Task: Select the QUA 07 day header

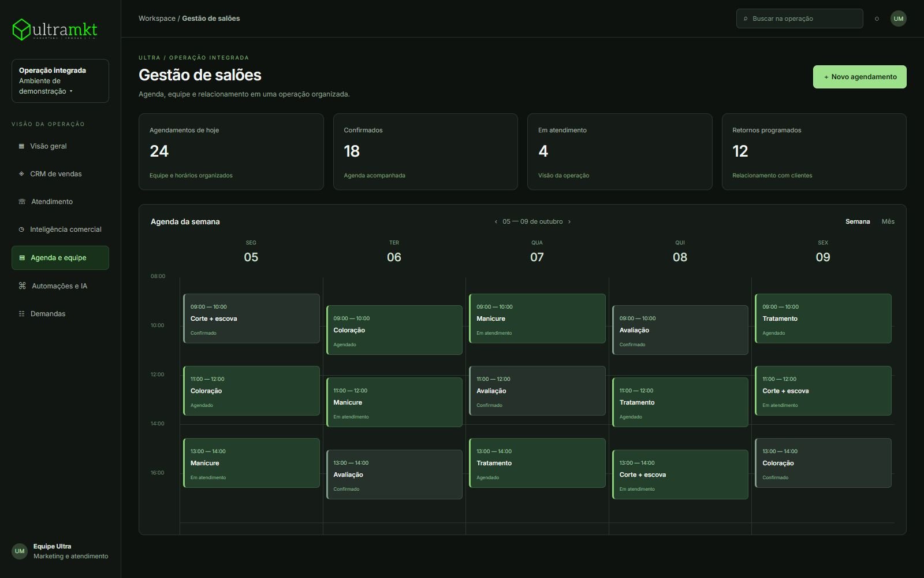Action: click(x=537, y=253)
